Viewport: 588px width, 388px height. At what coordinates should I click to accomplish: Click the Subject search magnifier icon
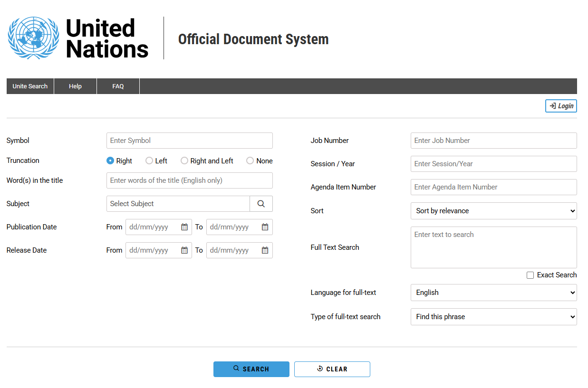(261, 204)
